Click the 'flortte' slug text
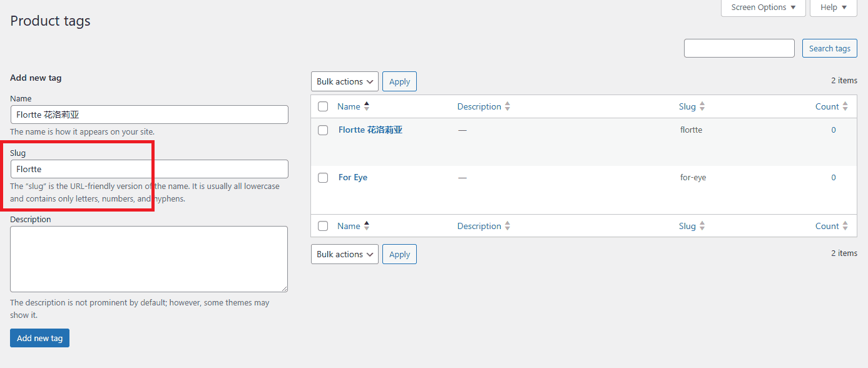Viewport: 868px width, 368px height. pyautogui.click(x=691, y=130)
